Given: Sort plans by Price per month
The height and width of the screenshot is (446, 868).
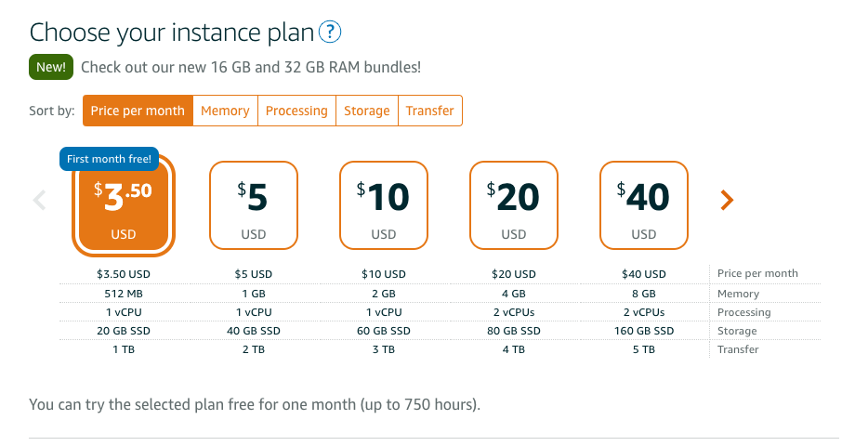Looking at the screenshot, I should (138, 111).
